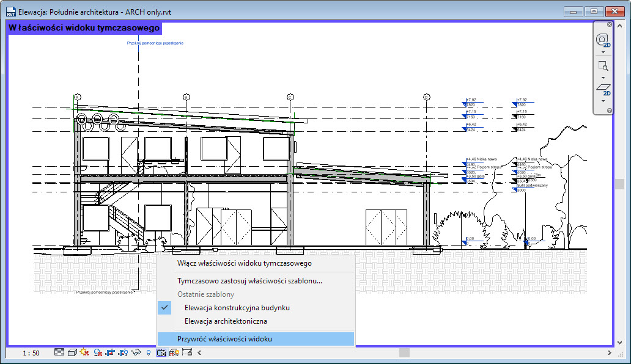631x364 pixels.
Task: Click the Temporary View Properties icon
Action: coord(161,352)
